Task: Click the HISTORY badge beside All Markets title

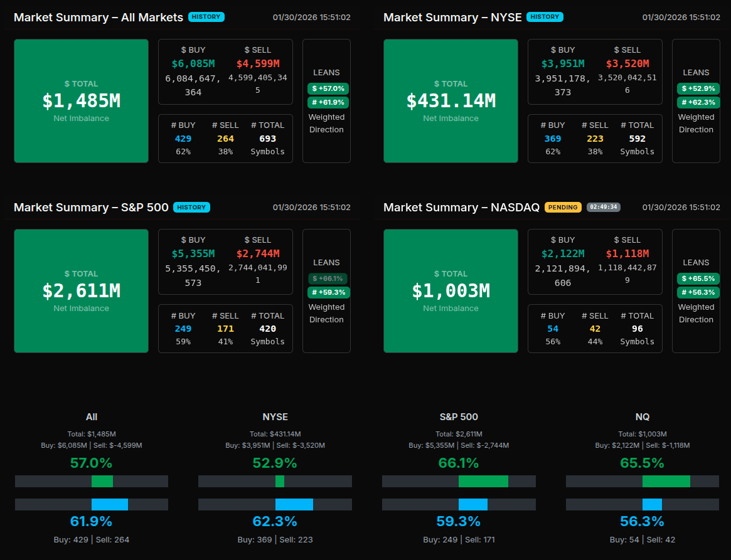Action: 206,17
